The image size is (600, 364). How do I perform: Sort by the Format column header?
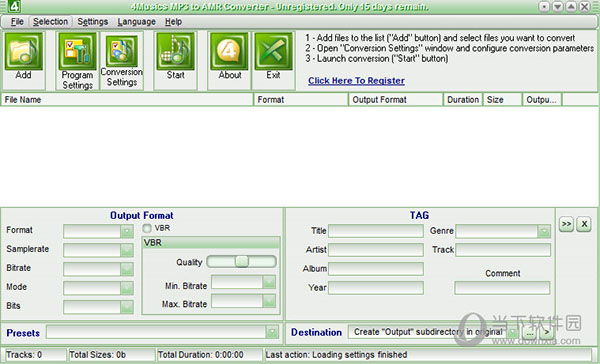pyautogui.click(x=301, y=100)
